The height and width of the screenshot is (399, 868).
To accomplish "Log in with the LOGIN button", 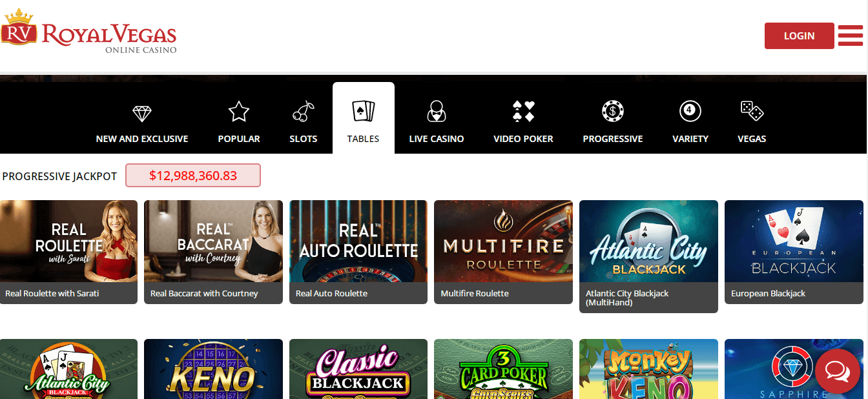I will (x=799, y=36).
